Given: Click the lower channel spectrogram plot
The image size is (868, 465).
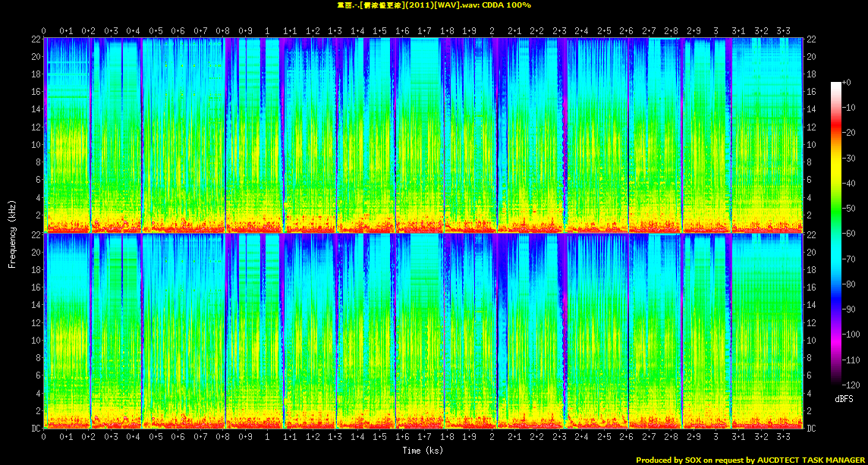Looking at the screenshot, I should pos(423,331).
